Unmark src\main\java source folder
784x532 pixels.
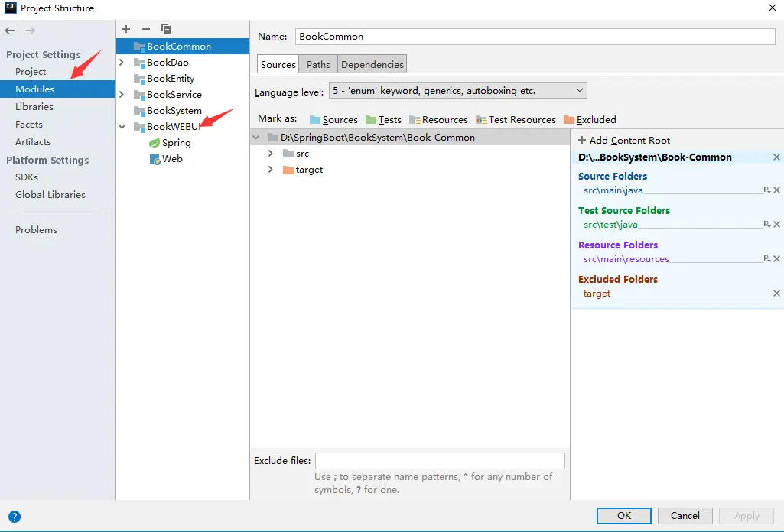point(776,190)
